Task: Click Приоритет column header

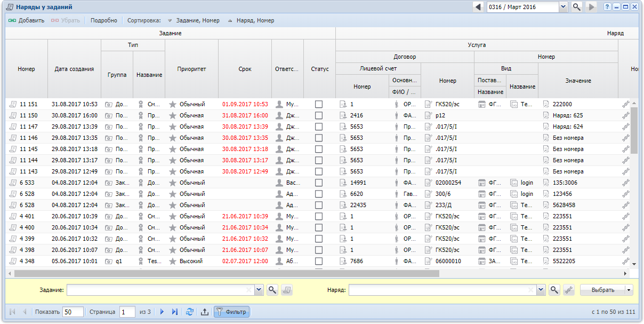Action: 192,69
